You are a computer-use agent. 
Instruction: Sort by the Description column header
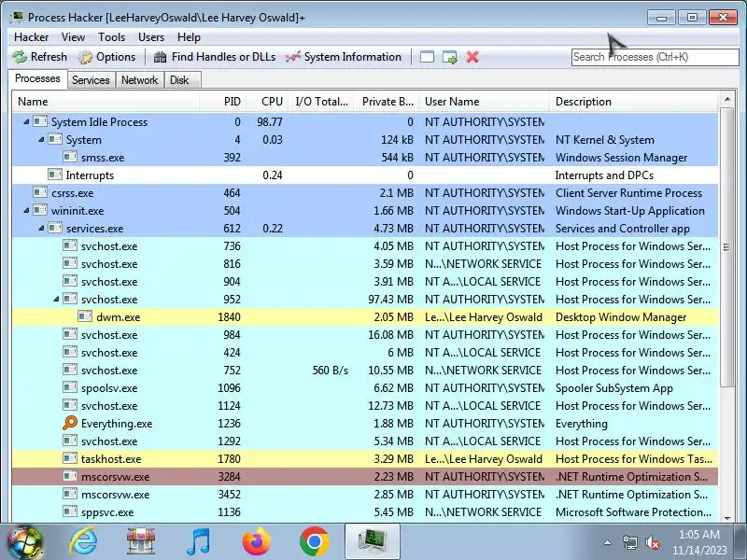pyautogui.click(x=634, y=102)
